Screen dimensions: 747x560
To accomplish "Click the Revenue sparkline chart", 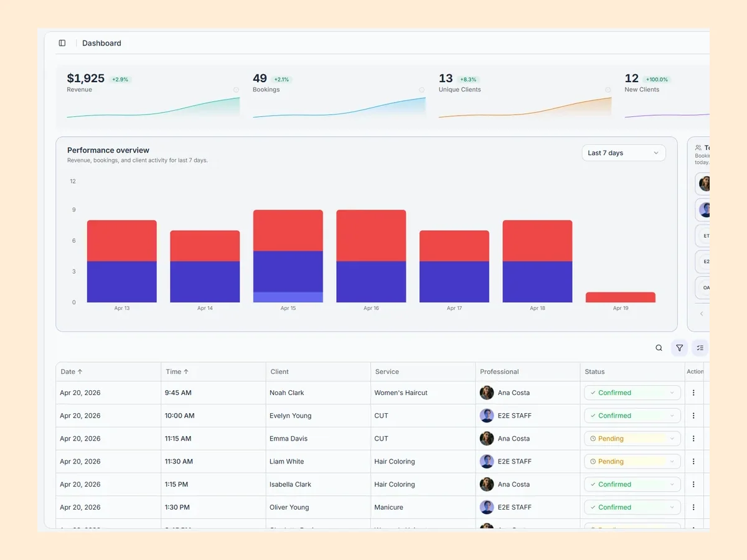I will coord(153,107).
